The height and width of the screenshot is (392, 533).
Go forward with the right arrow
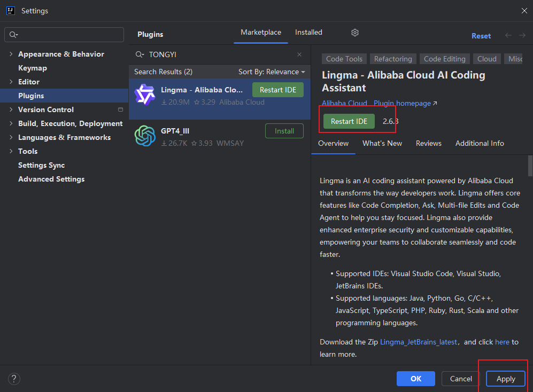[x=522, y=35]
